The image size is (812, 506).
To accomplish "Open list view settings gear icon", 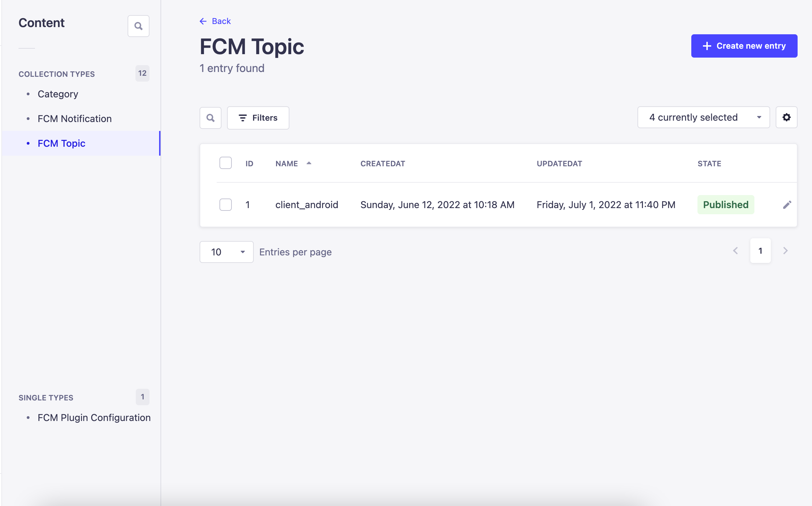I will 786,117.
